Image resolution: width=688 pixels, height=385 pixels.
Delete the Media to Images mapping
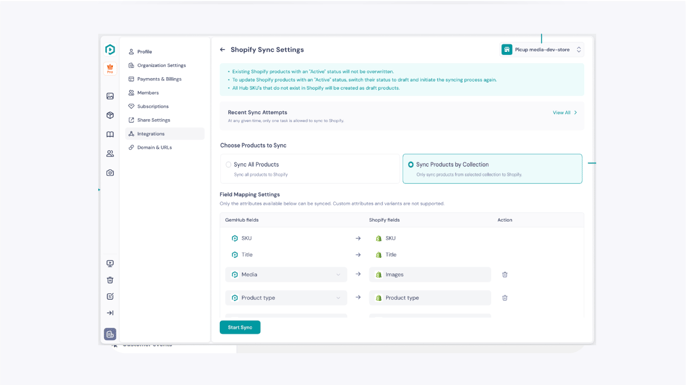[x=505, y=275]
